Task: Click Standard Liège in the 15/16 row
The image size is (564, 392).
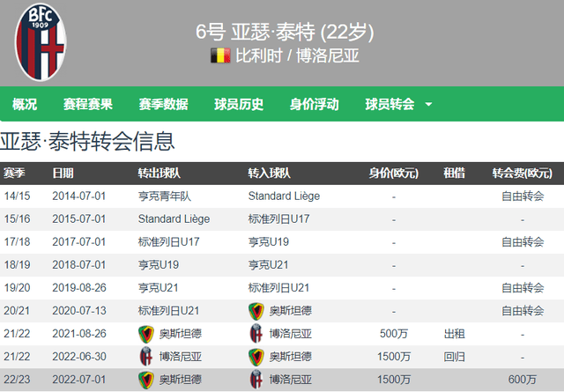Action: coord(174,219)
